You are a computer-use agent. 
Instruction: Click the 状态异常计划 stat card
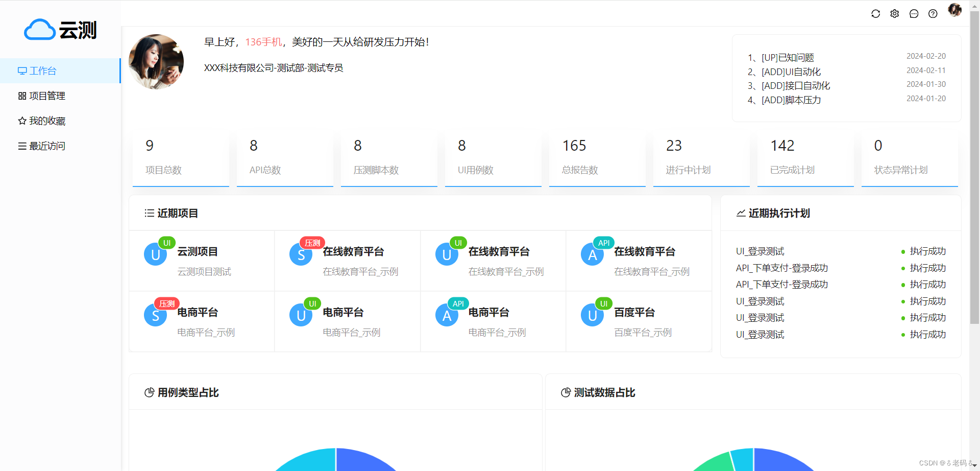coord(910,159)
